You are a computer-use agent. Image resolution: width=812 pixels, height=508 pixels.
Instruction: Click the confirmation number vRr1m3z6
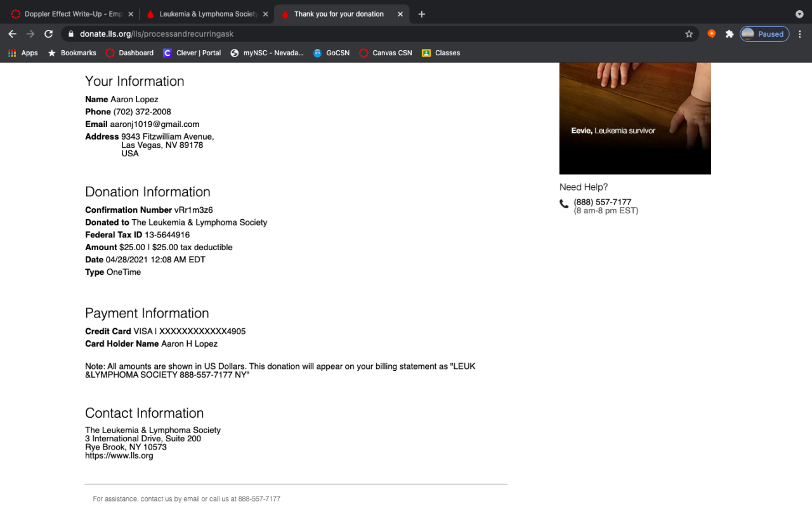pyautogui.click(x=193, y=210)
